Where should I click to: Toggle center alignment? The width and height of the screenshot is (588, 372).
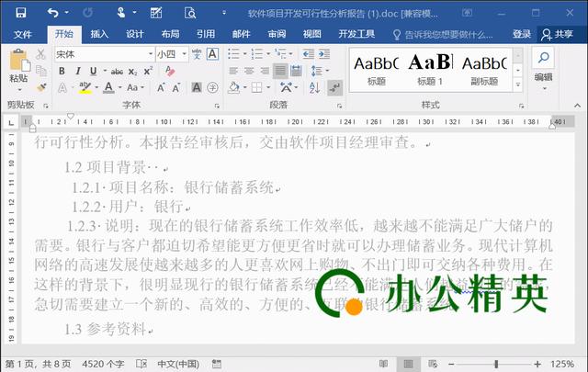249,71
